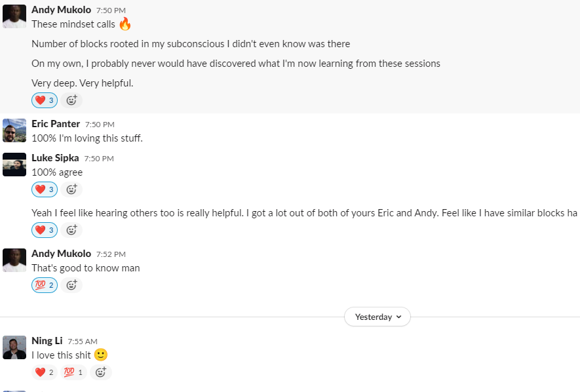This screenshot has width=580, height=392.
Task: Toggle heart reaction on "100% agree" message
Action: click(x=45, y=189)
